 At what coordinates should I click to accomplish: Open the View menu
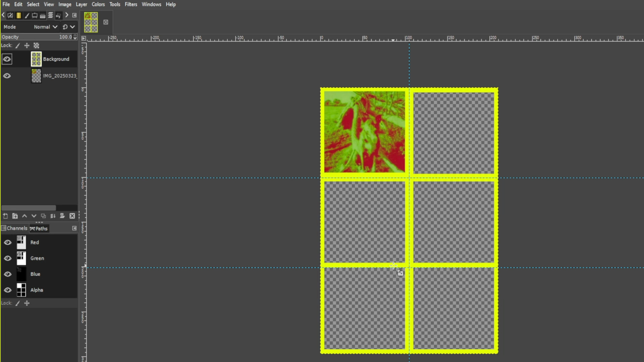click(x=49, y=4)
